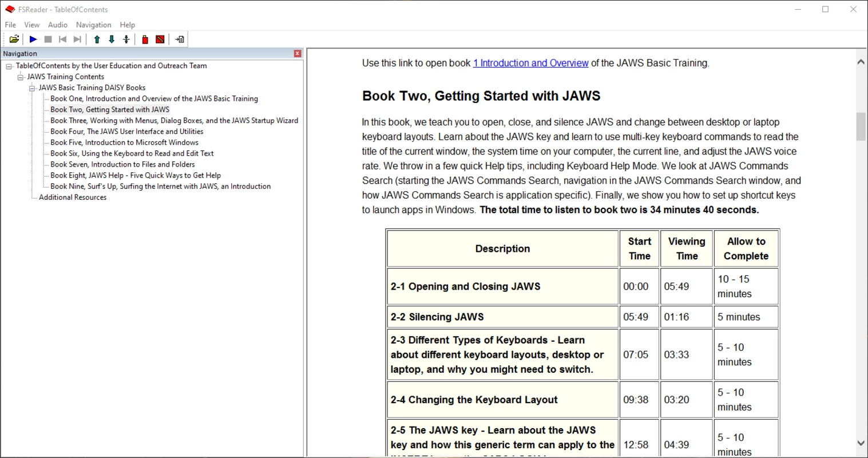
Task: Select Book One, Introduction and Overview tree item
Action: tap(154, 98)
